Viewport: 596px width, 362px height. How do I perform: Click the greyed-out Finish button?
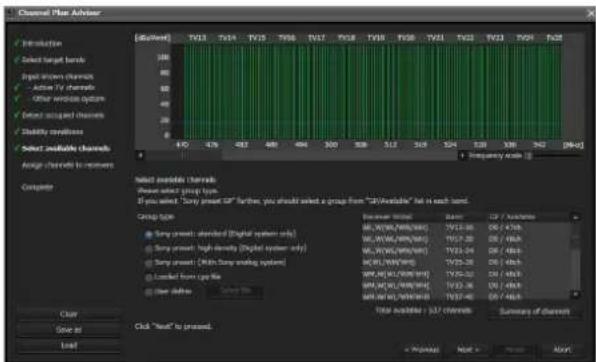pos(515,349)
